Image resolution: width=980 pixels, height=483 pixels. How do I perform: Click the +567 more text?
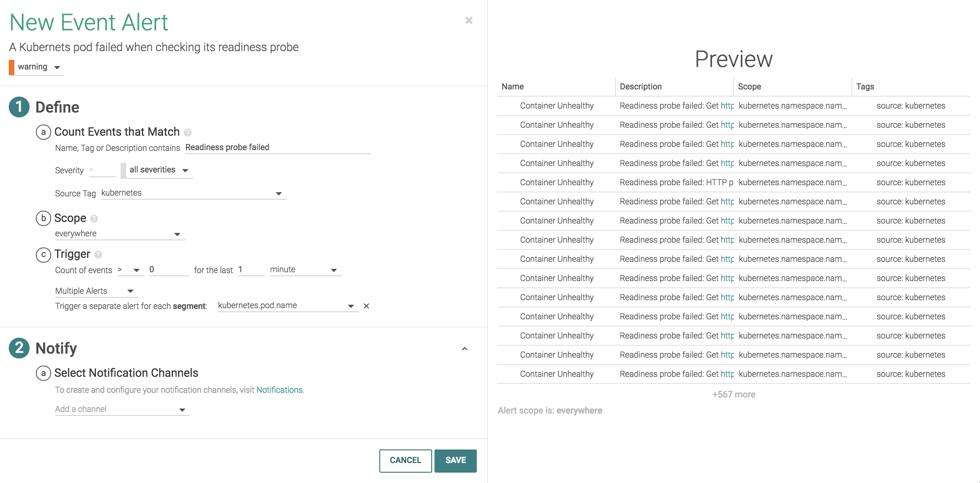[734, 395]
